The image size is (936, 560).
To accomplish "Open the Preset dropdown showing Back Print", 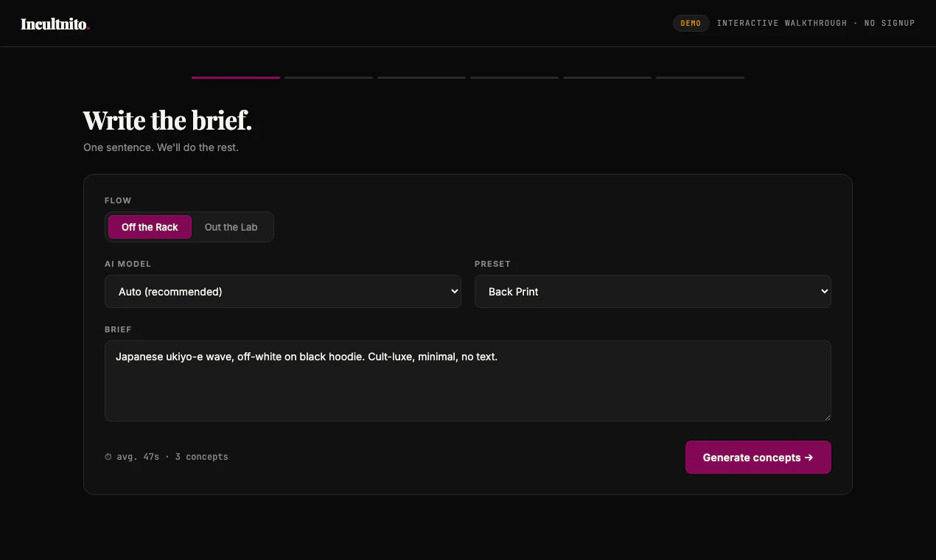I will coord(653,292).
